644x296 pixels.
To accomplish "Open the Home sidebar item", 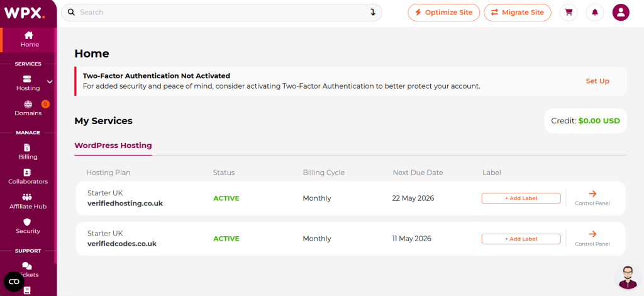I will pyautogui.click(x=28, y=40).
